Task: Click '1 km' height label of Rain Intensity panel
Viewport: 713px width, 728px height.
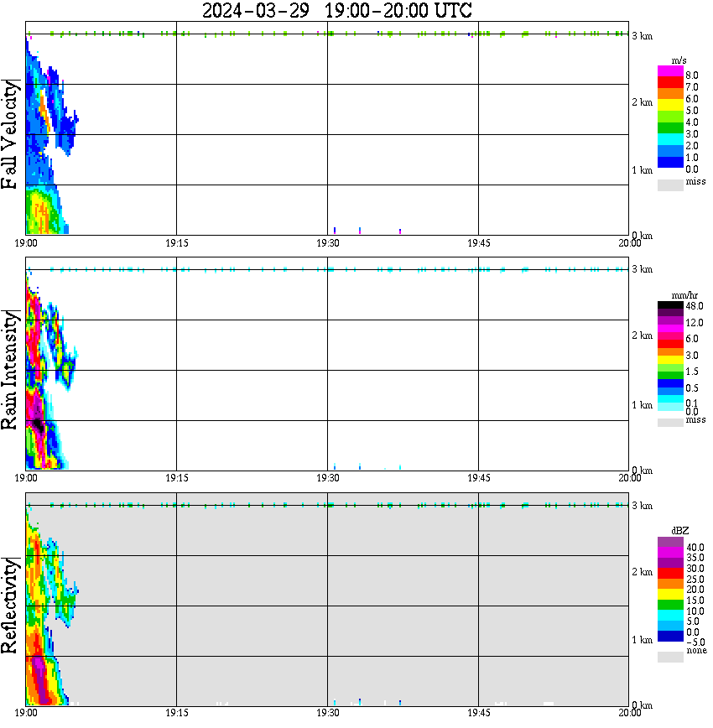Action: point(642,405)
